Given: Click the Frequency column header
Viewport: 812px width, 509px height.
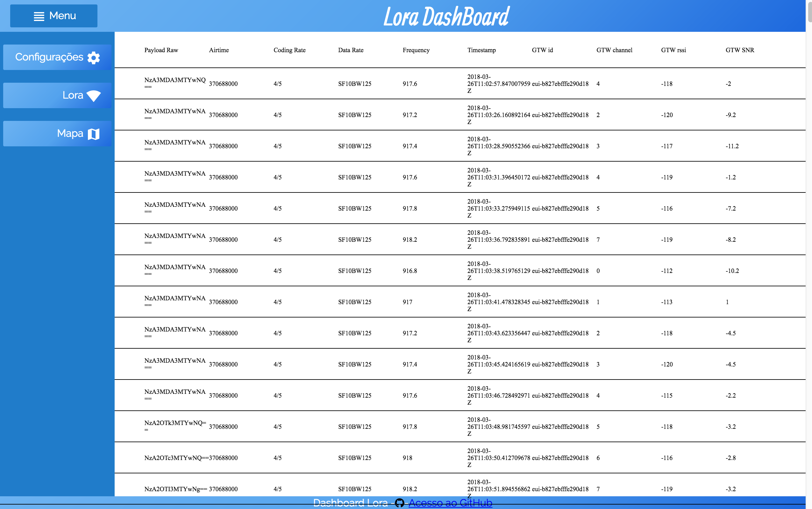Looking at the screenshot, I should click(416, 50).
